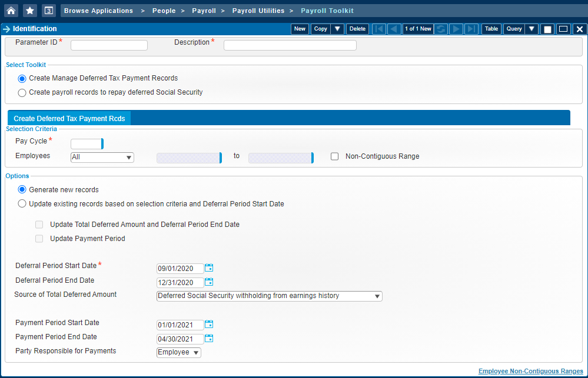Click the open windows counter icon
Image resolution: width=588 pixels, height=378 pixels.
pos(49,11)
